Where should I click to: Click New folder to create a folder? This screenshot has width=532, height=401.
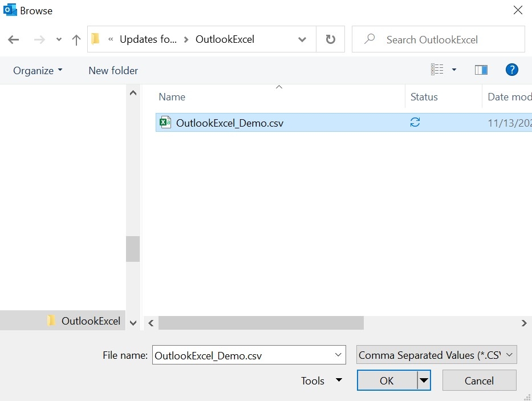pos(112,70)
